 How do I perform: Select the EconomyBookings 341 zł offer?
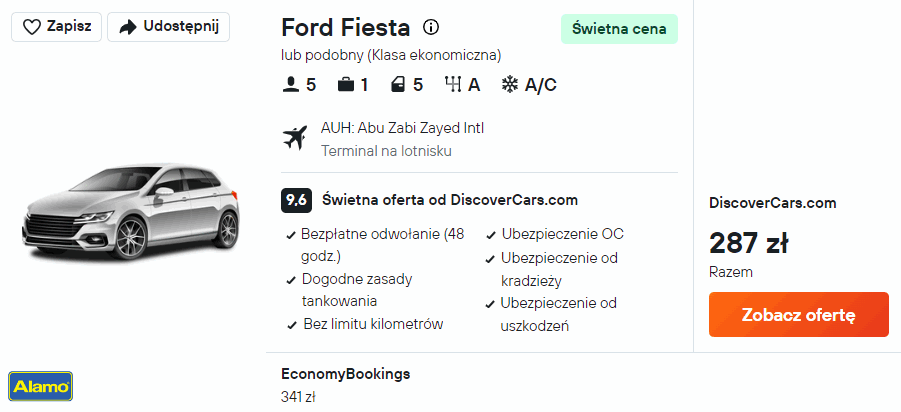(x=345, y=385)
